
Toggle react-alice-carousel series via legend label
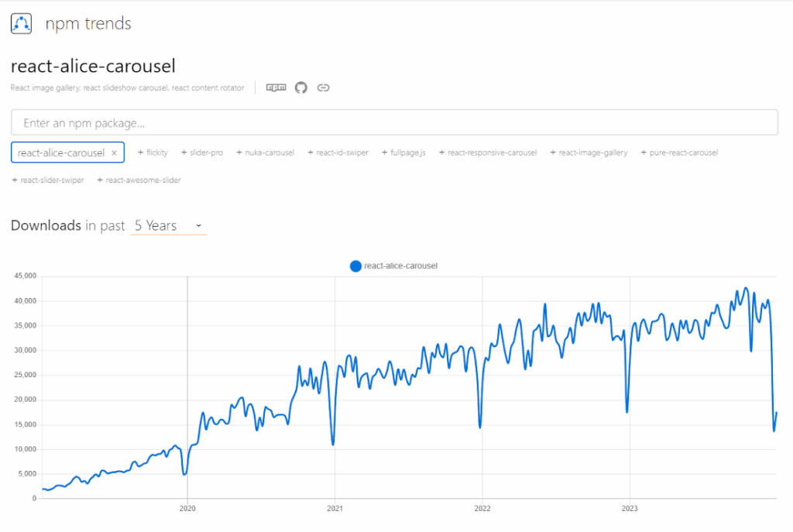pos(403,266)
